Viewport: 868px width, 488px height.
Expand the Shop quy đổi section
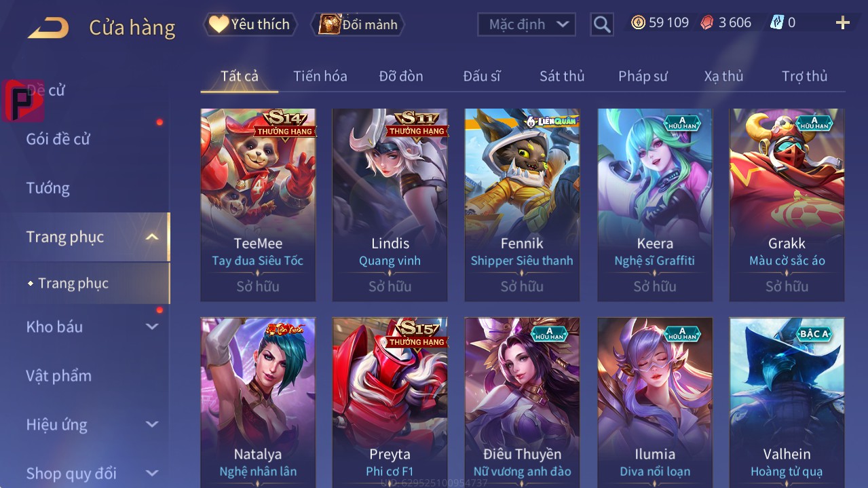pyautogui.click(x=152, y=473)
